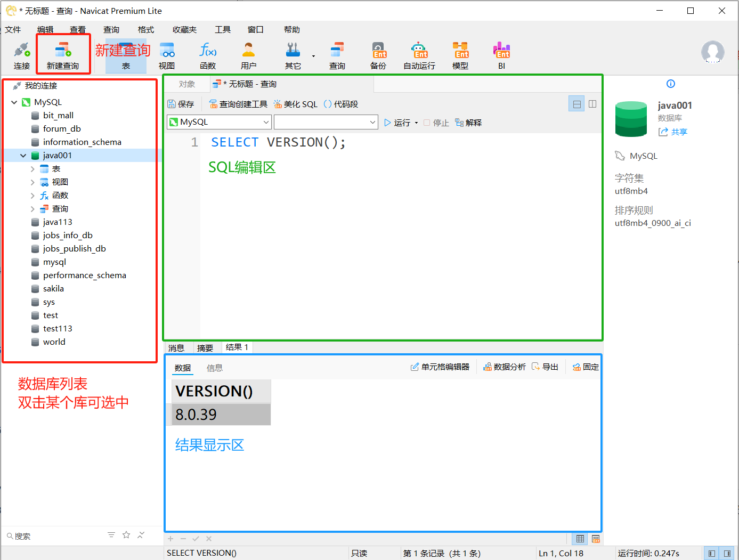739x560 pixels.
Task: Open the 函数 (Function) toolbar item
Action: (x=208, y=56)
